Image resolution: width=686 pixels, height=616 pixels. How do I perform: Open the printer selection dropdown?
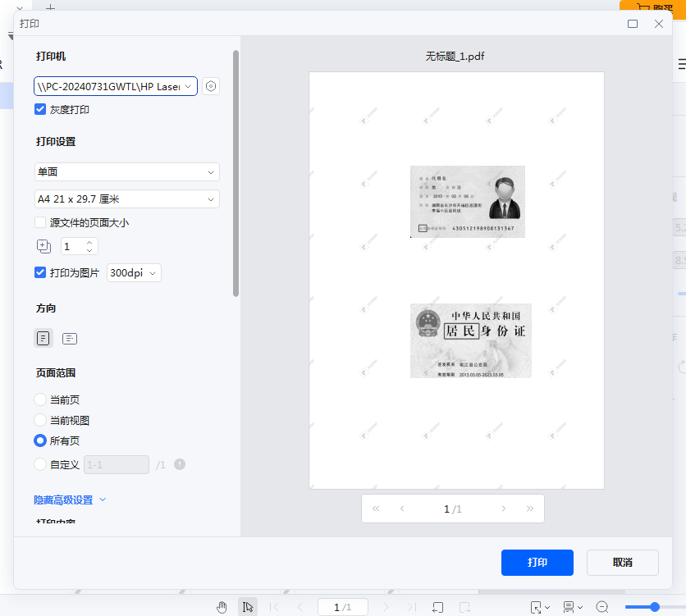[115, 85]
